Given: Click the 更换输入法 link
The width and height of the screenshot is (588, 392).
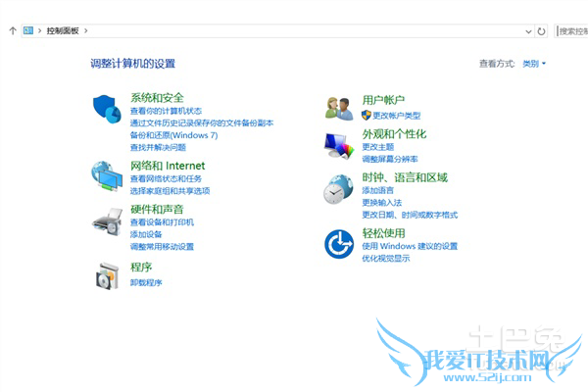Looking at the screenshot, I should click(382, 203).
